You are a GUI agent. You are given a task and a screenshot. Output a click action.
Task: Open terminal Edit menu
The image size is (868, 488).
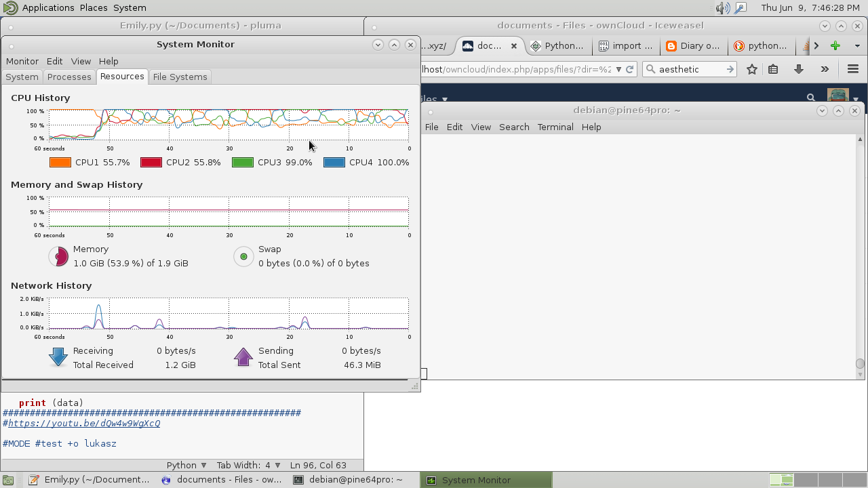[x=454, y=127]
